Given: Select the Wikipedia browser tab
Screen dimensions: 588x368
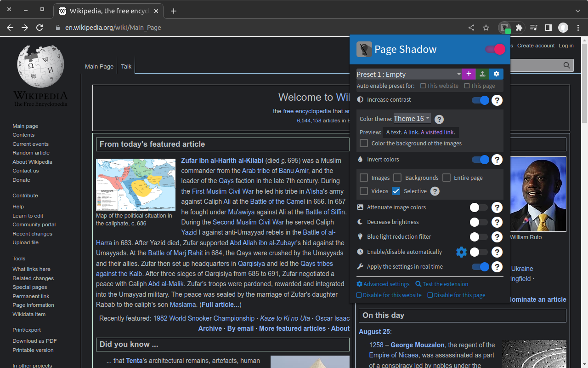Looking at the screenshot, I should (x=109, y=11).
